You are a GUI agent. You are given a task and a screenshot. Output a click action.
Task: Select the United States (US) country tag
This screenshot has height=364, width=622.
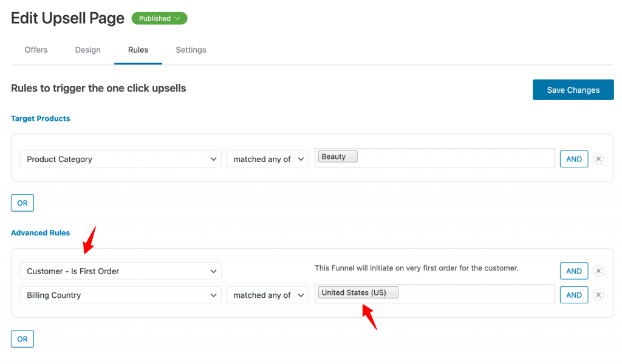click(358, 292)
